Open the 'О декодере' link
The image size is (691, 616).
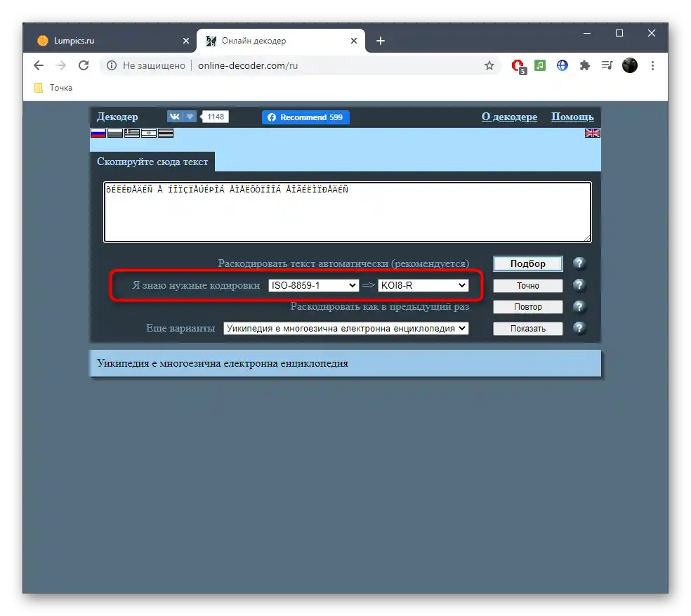(x=509, y=117)
